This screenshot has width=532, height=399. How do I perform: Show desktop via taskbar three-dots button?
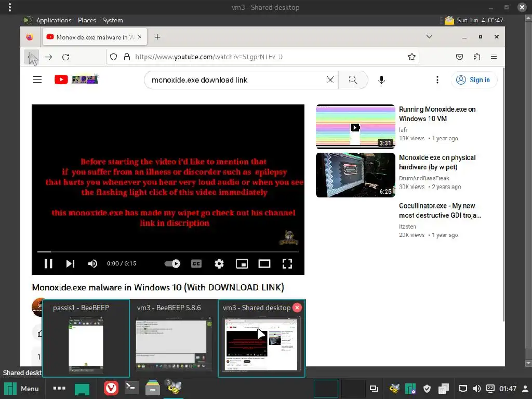coord(59,388)
